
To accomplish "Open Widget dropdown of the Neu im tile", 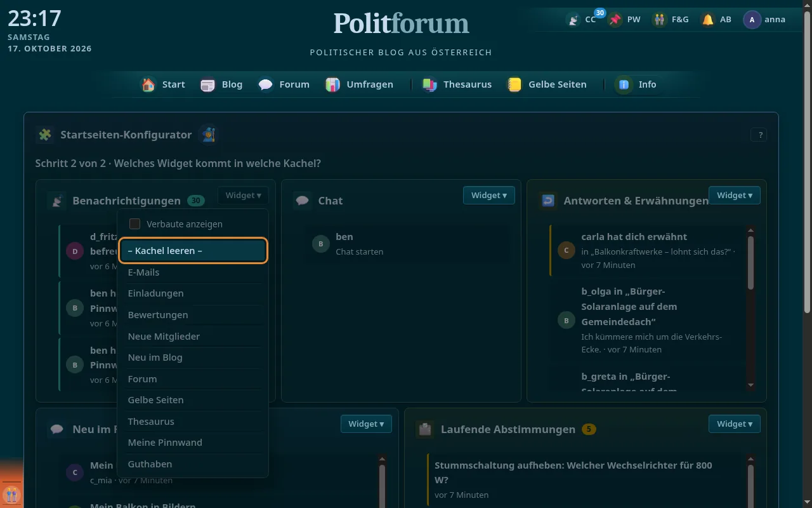I will [x=366, y=424].
